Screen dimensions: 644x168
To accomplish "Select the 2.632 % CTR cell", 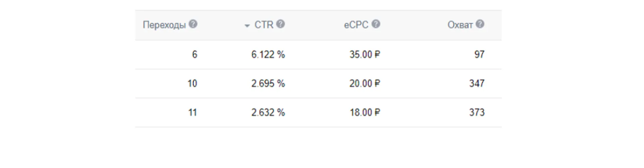I will [x=268, y=112].
